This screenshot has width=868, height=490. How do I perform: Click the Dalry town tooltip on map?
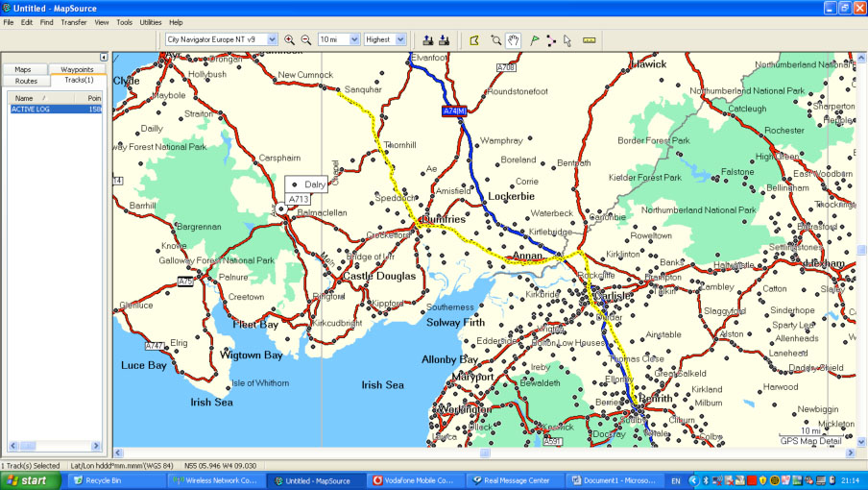306,184
